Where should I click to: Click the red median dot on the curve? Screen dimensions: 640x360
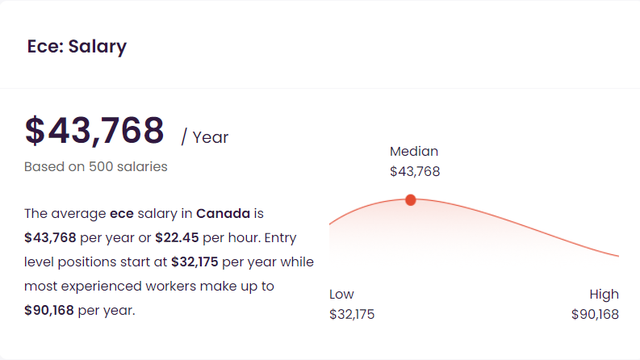411,200
